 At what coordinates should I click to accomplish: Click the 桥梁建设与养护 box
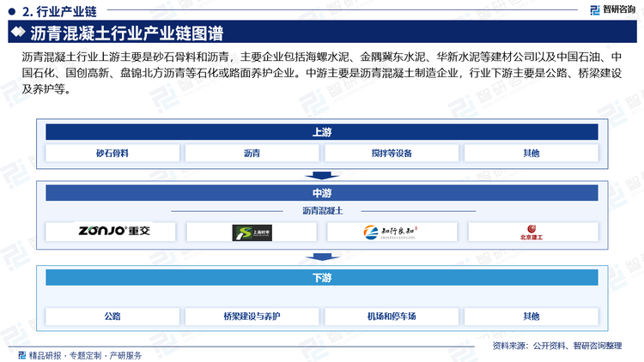252,316
